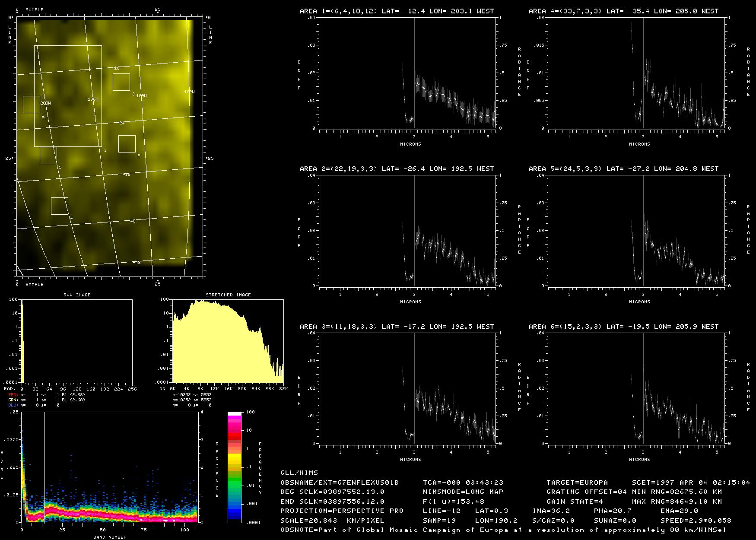Open the Area 2 spectrum plot
Viewport: 756px width, 540px height.
(407, 231)
